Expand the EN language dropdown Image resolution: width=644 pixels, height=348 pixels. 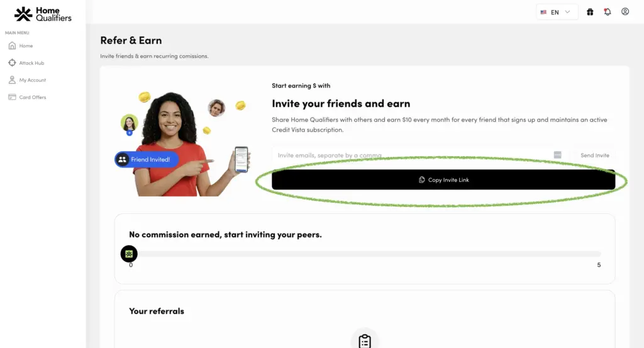point(557,12)
